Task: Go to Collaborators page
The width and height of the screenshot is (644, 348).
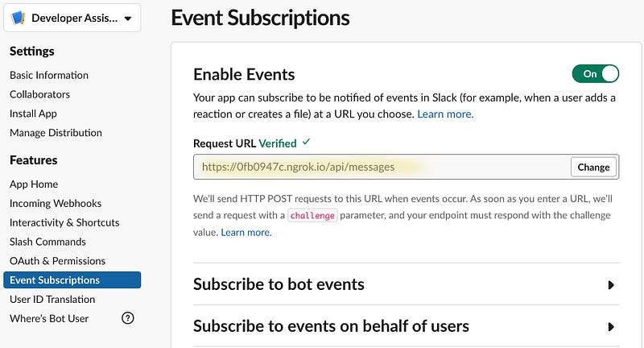Action: click(x=39, y=94)
